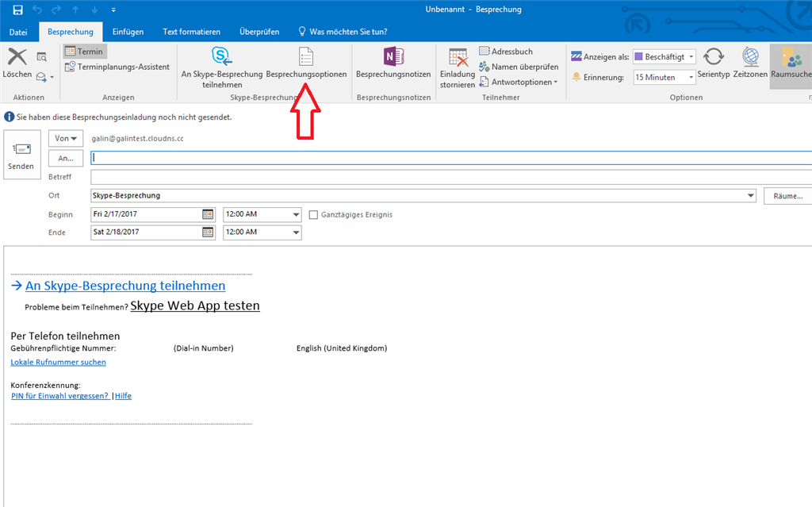
Task: Click the An... recipients button
Action: click(66, 158)
